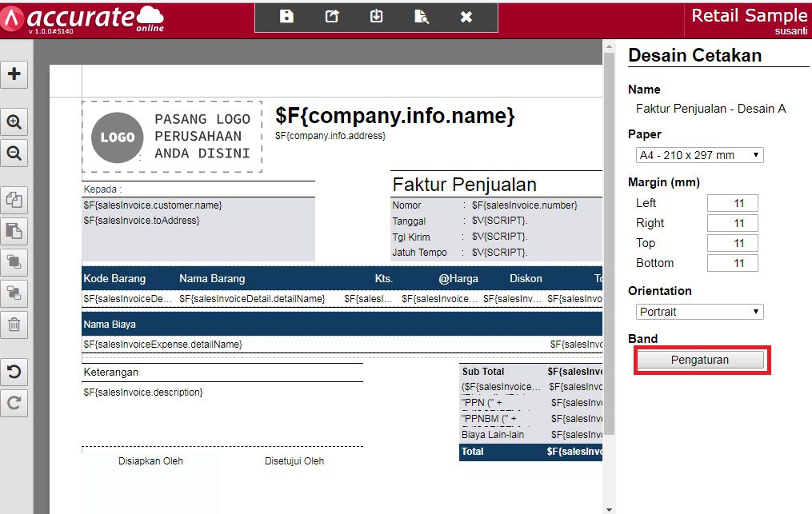The height and width of the screenshot is (514, 812).
Task: Click the X cancel icon in the toolbar
Action: tap(466, 16)
